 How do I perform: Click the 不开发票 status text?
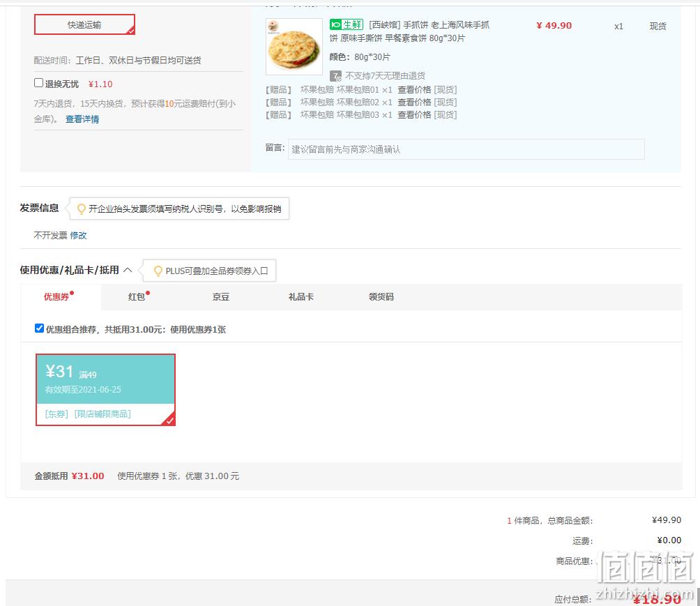[50, 235]
